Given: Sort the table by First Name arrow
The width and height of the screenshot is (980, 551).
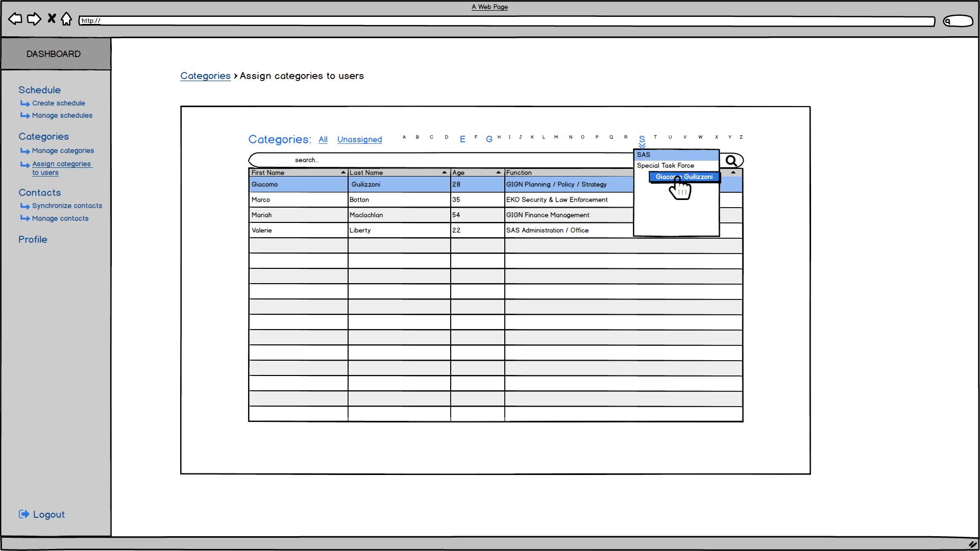Looking at the screenshot, I should pos(344,172).
